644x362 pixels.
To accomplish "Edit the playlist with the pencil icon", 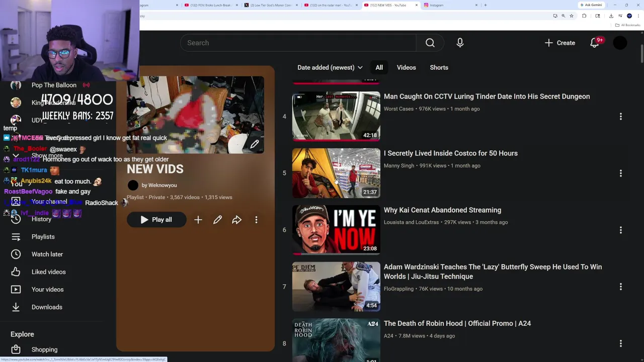I will click(x=217, y=220).
